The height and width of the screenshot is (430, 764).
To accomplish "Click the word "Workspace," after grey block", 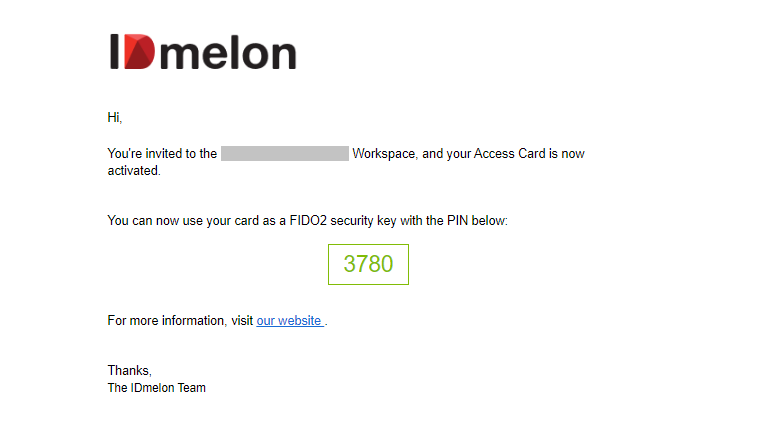I will click(385, 154).
